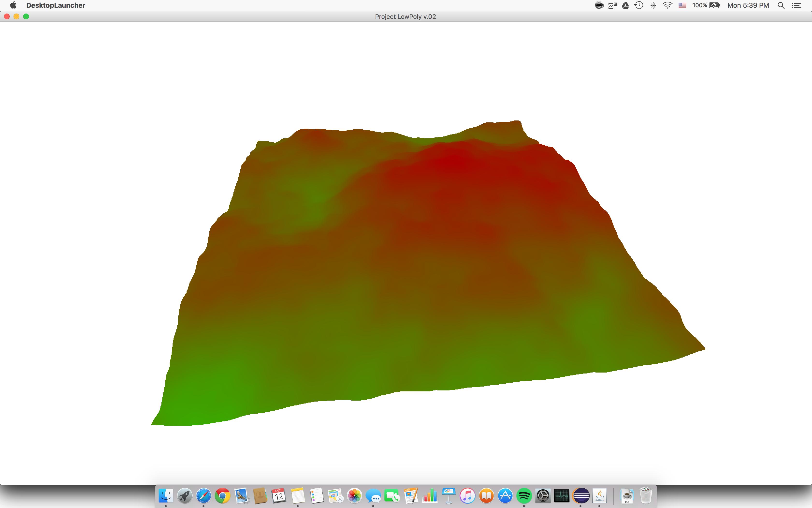Open the Trash in the Dock
Image resolution: width=812 pixels, height=508 pixels.
pyautogui.click(x=646, y=496)
